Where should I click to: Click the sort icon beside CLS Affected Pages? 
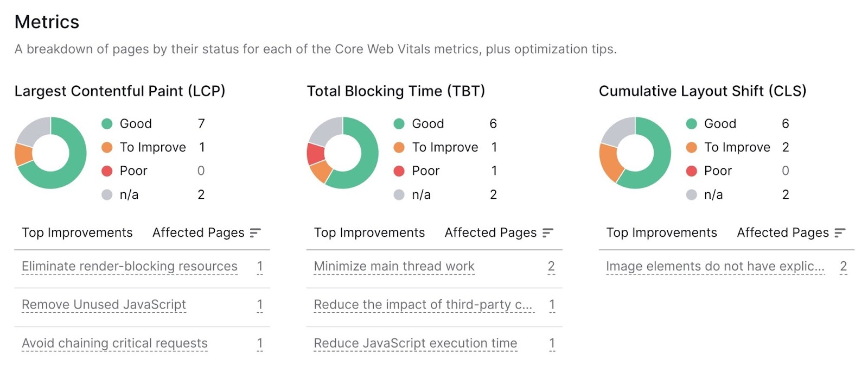[840, 232]
